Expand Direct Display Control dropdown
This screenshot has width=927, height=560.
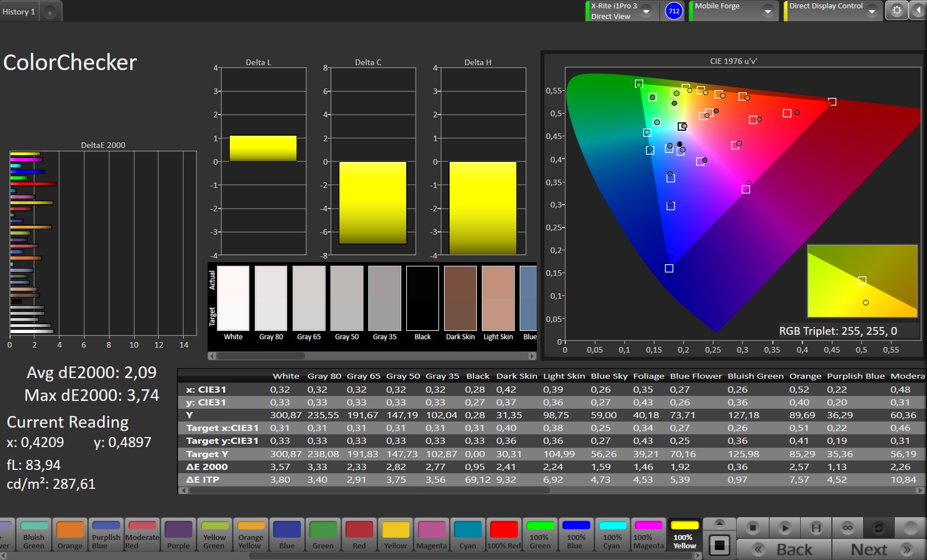point(872,11)
